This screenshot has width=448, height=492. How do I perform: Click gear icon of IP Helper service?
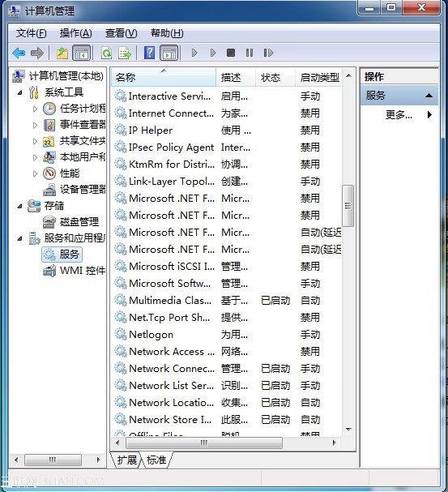click(121, 130)
